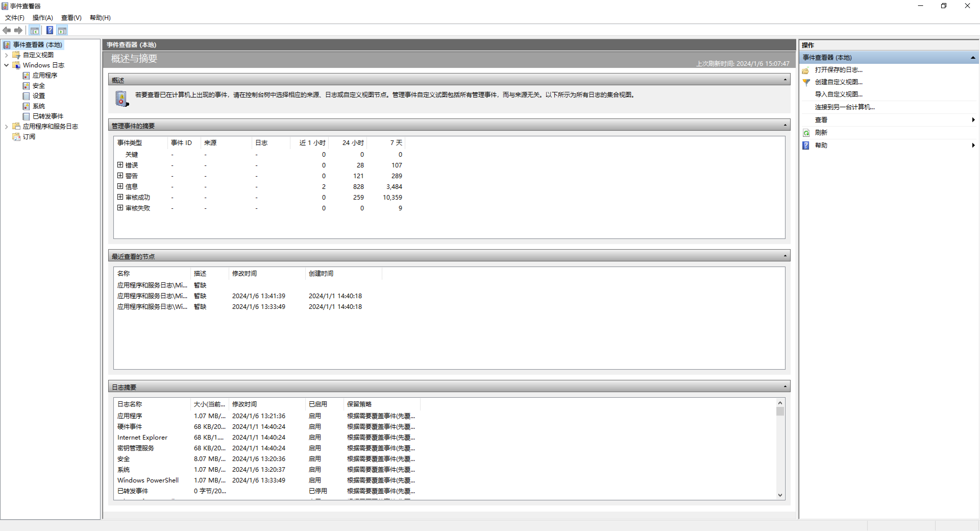
Task: Open the 查看(V) menu
Action: pos(71,18)
